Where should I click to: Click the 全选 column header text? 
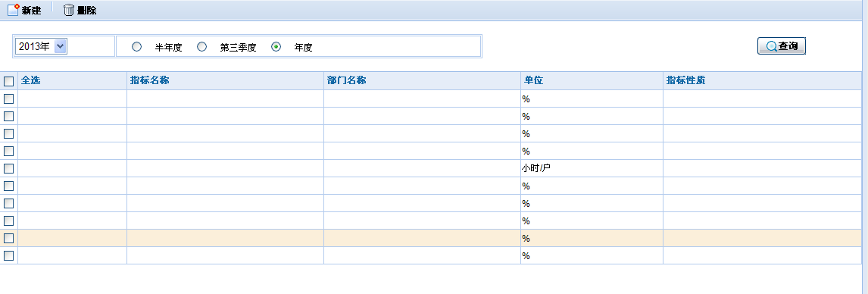coord(31,81)
